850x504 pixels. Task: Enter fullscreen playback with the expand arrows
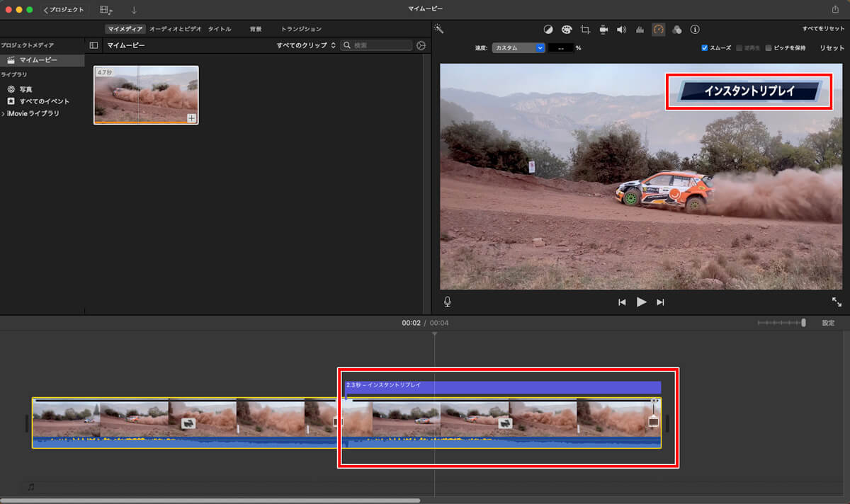tap(837, 302)
